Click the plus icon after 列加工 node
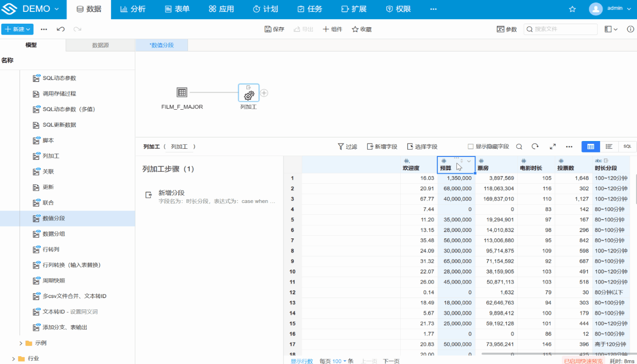 264,93
